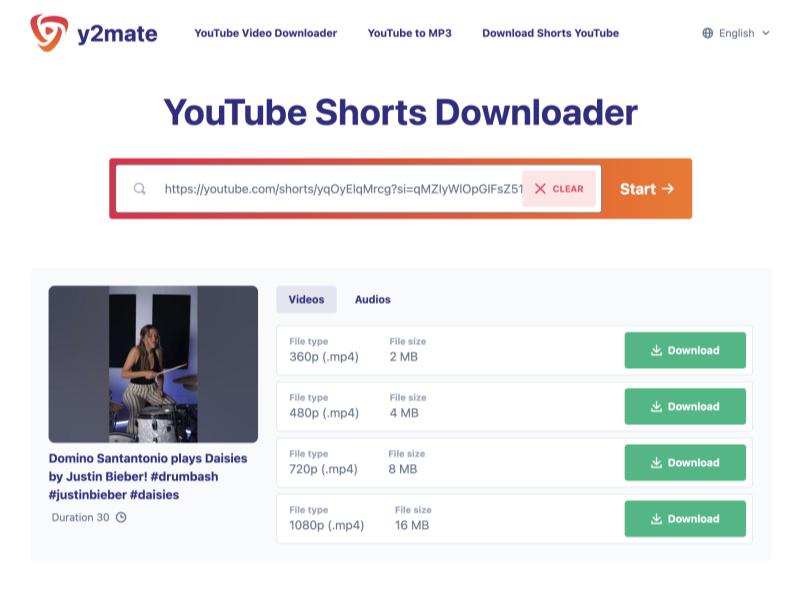
Task: Clear the URL with CLEAR button
Action: click(559, 189)
